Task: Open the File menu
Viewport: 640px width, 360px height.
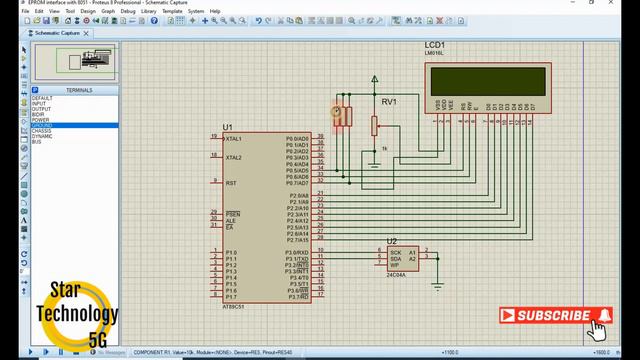Action: [25, 11]
